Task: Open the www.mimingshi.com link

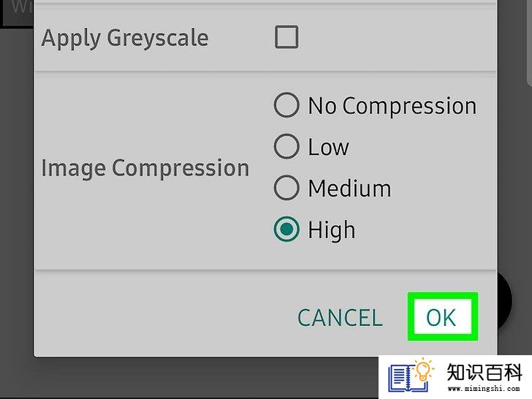Action: (484, 389)
